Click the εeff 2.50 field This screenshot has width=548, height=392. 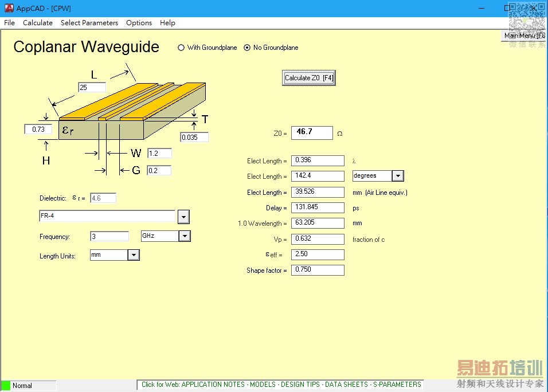pos(318,254)
